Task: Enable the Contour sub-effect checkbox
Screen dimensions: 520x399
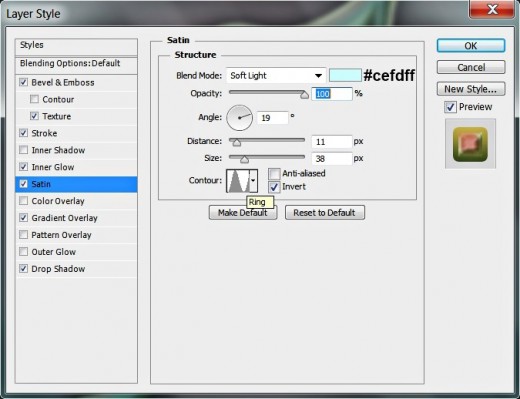Action: [x=34, y=99]
